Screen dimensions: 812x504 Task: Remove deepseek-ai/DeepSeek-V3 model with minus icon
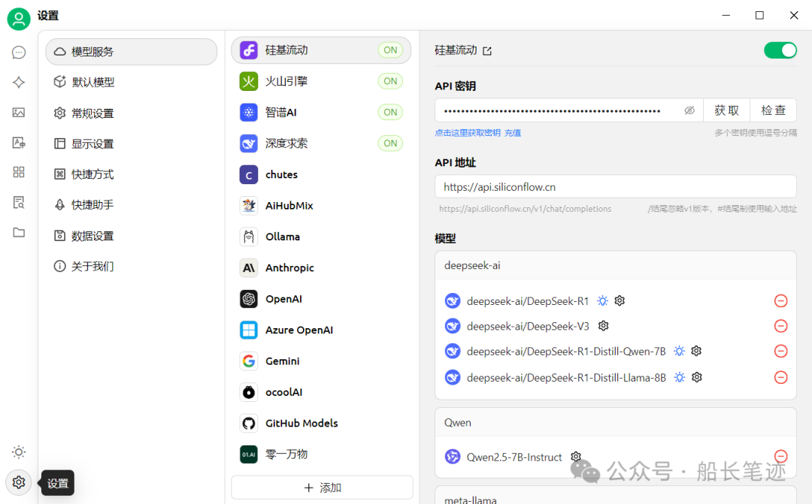[780, 326]
